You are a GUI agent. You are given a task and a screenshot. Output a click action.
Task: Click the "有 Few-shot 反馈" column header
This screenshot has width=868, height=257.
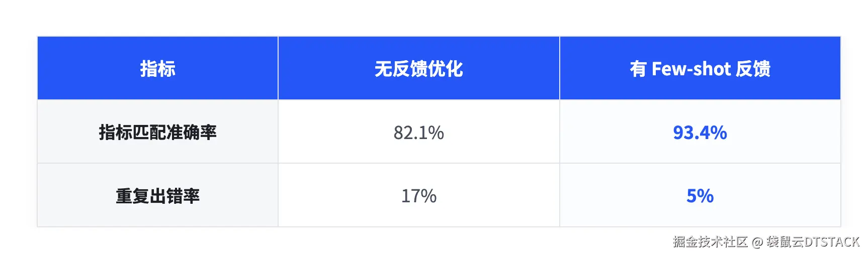[x=700, y=69]
